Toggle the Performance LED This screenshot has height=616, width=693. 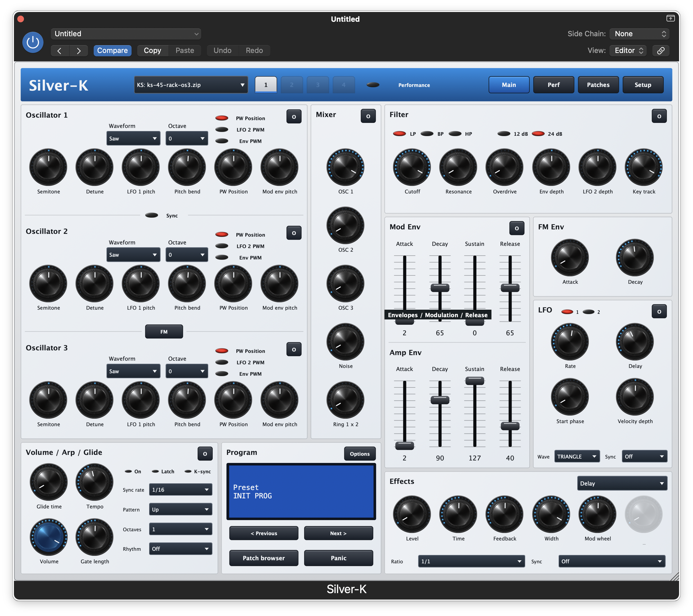pos(373,85)
